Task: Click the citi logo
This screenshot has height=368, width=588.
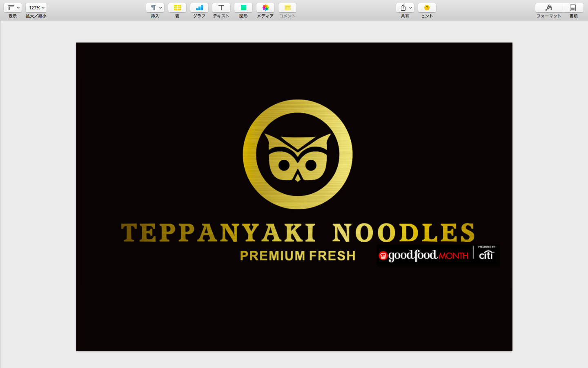Action: click(x=486, y=255)
